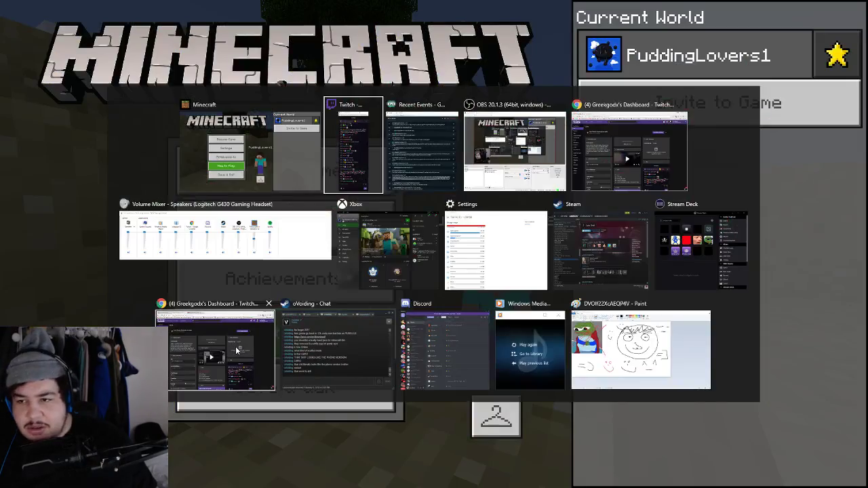Click the Chrome icon of the hovered Dashboard window
868x488 pixels.
coord(161,304)
